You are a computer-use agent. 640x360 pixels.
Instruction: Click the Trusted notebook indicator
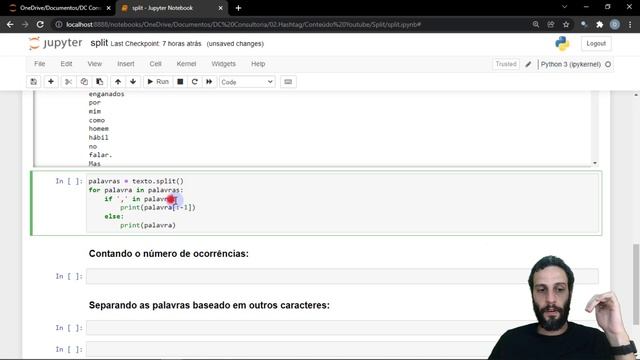click(506, 64)
